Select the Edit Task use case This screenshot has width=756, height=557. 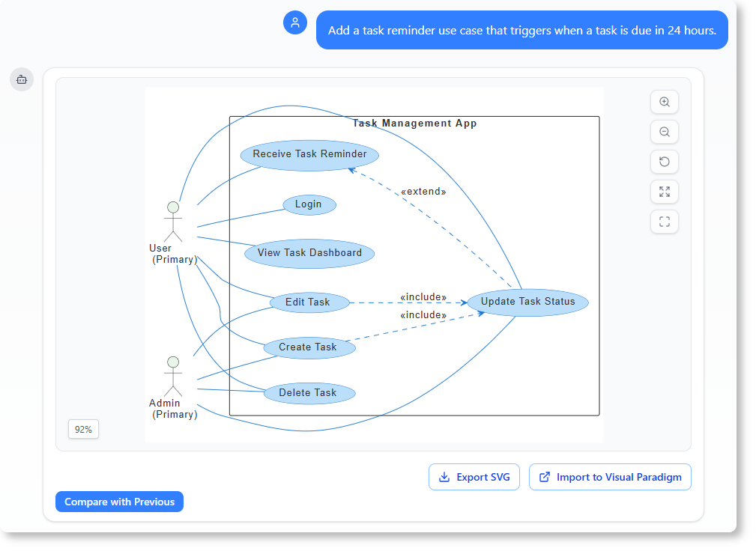tap(308, 302)
